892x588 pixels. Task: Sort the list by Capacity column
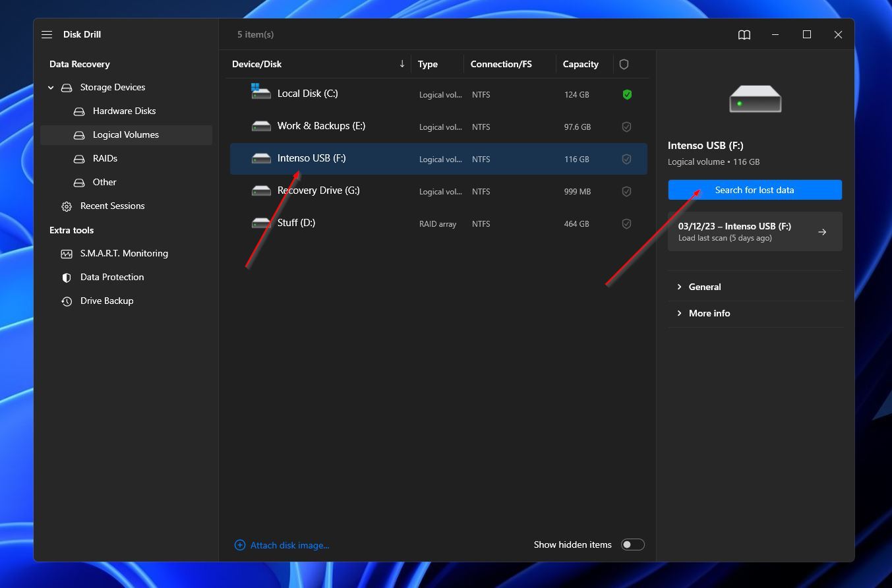point(580,64)
